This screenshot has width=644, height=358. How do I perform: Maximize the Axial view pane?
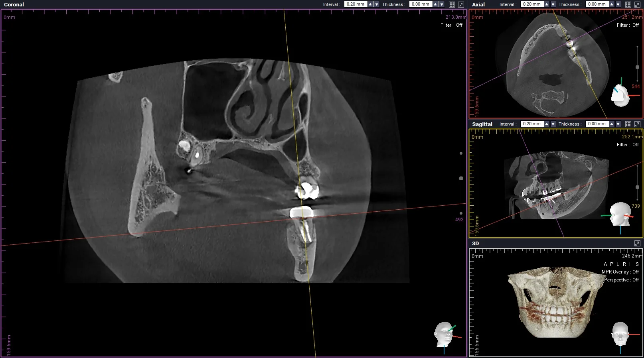(637, 4)
